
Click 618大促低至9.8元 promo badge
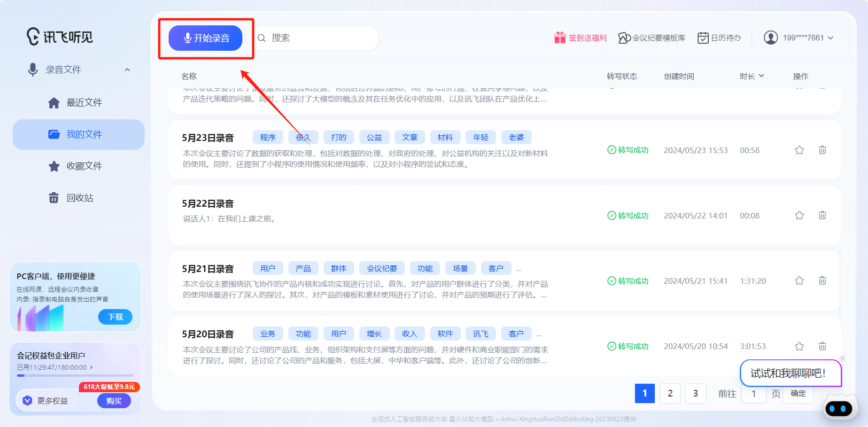tap(109, 387)
